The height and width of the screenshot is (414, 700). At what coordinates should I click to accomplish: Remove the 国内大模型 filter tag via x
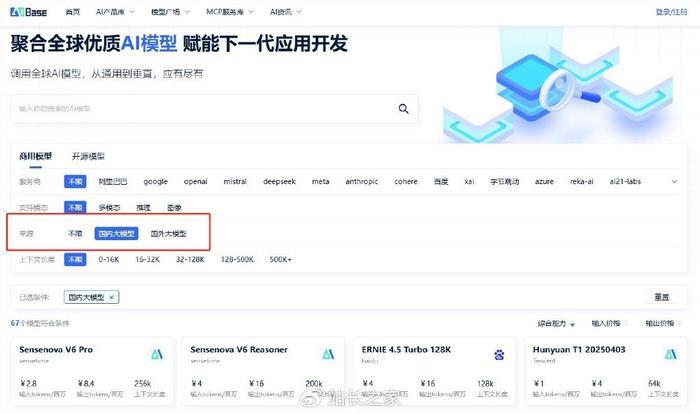point(112,297)
